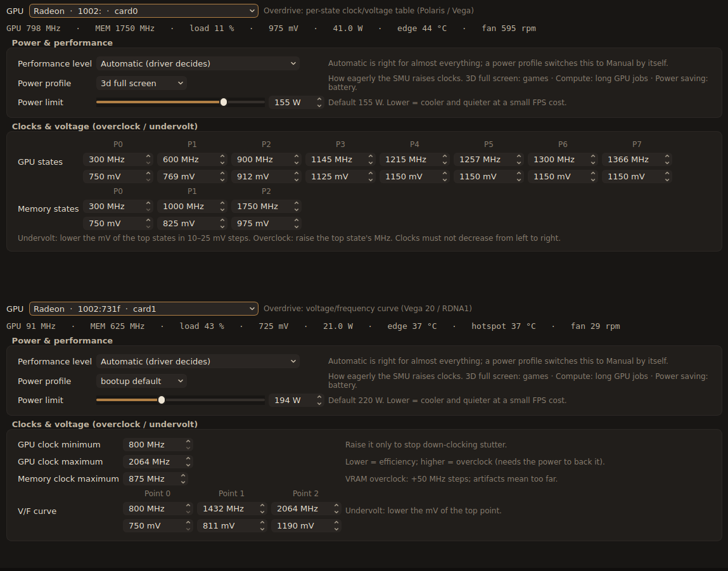728x571 pixels.
Task: Select the 1300 MHz GPU state P6 field
Action: 563,160
